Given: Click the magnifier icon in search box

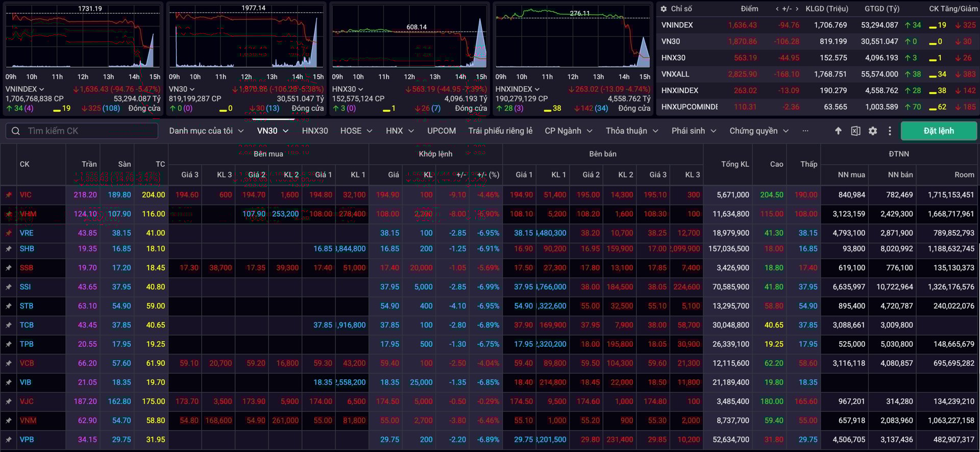Looking at the screenshot, I should (x=16, y=131).
